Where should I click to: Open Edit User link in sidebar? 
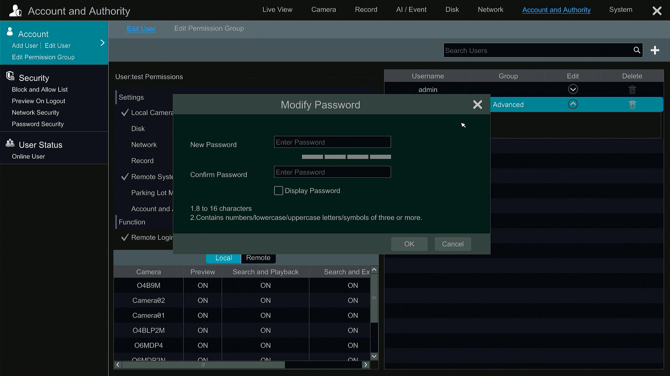(x=57, y=46)
